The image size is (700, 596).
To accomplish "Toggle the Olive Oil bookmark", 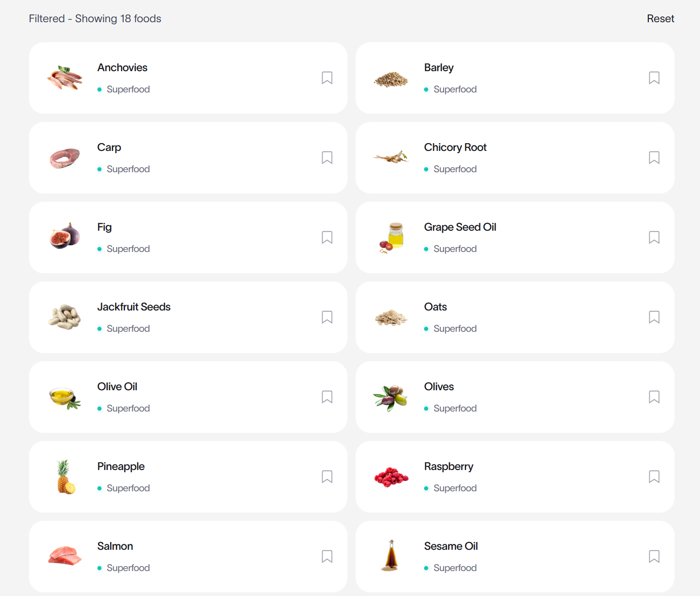I will pyautogui.click(x=327, y=397).
